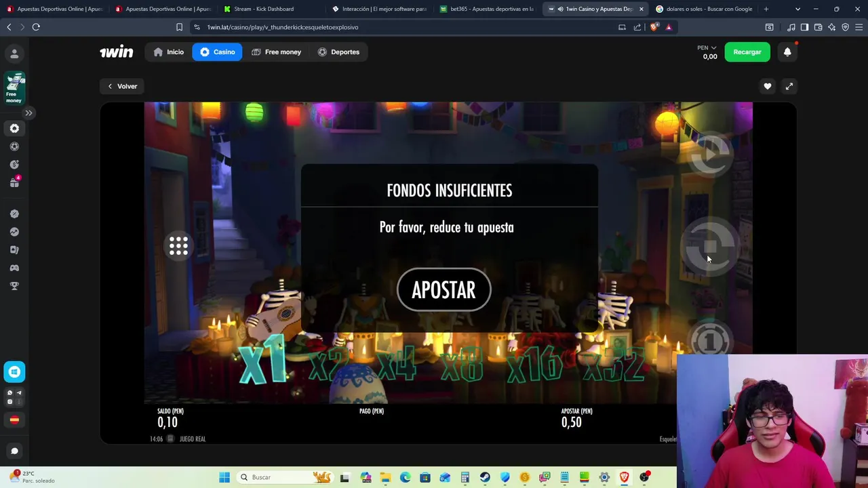The width and height of the screenshot is (868, 488).
Task: Open Brave Rewards triangle icon
Action: (x=669, y=27)
